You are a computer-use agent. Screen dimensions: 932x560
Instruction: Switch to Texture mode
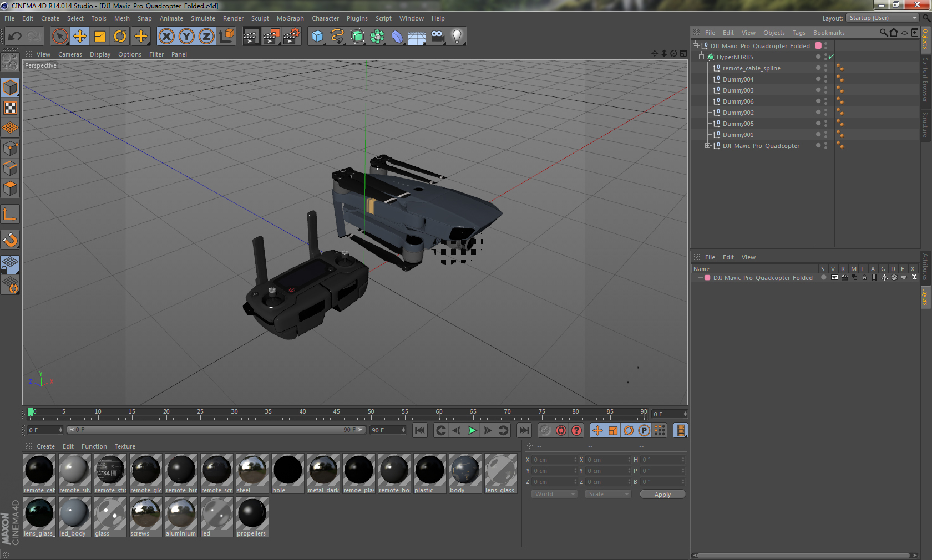pos(11,108)
